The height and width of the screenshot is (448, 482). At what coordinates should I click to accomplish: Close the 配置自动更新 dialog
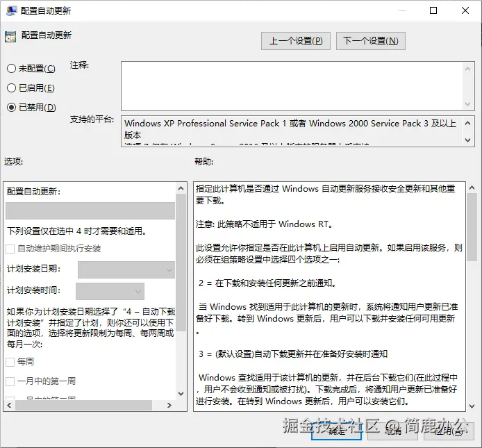pos(465,10)
